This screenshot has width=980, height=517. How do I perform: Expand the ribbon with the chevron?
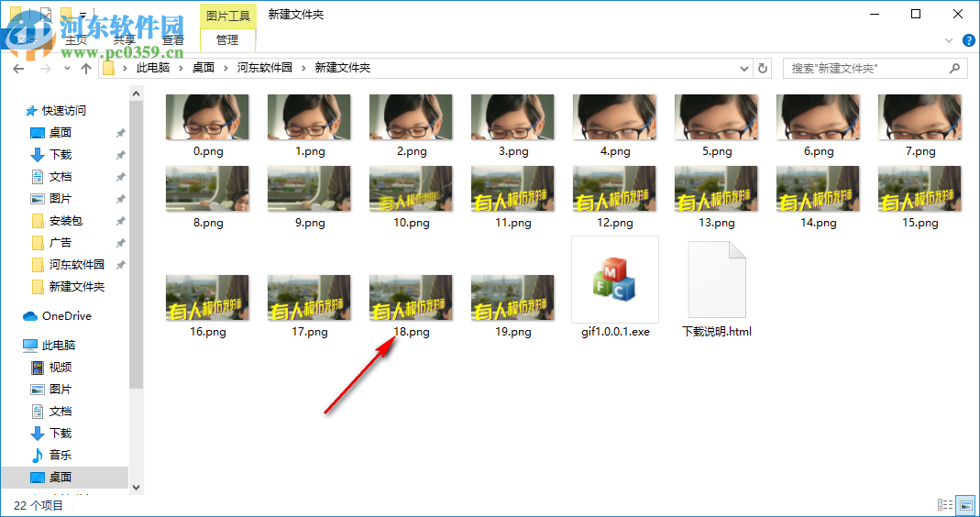tap(949, 40)
